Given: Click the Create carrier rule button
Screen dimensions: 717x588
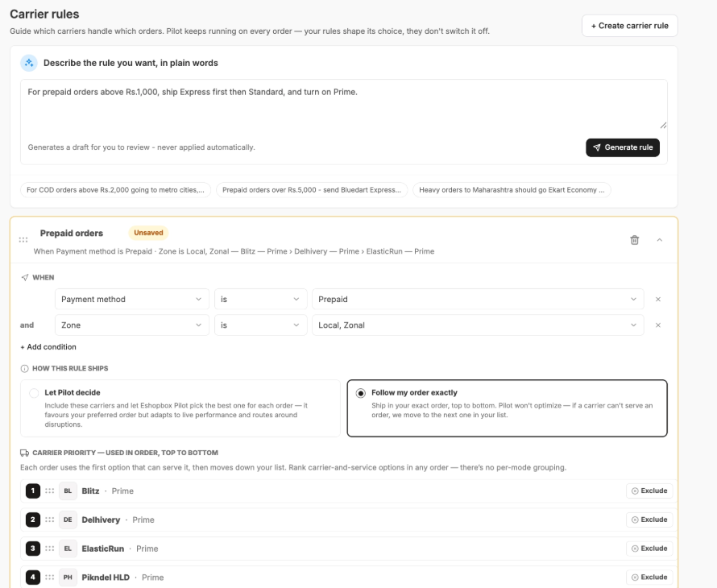Looking at the screenshot, I should 630,26.
